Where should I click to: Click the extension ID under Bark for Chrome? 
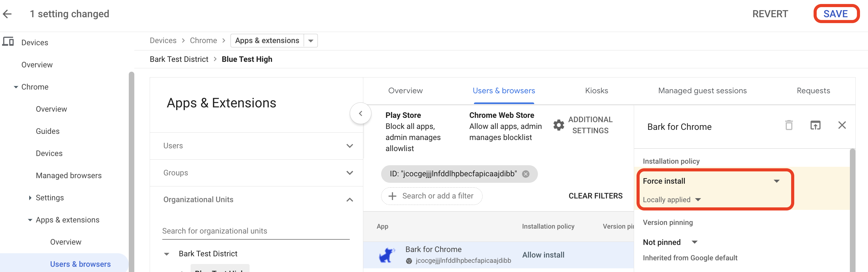pyautogui.click(x=463, y=261)
